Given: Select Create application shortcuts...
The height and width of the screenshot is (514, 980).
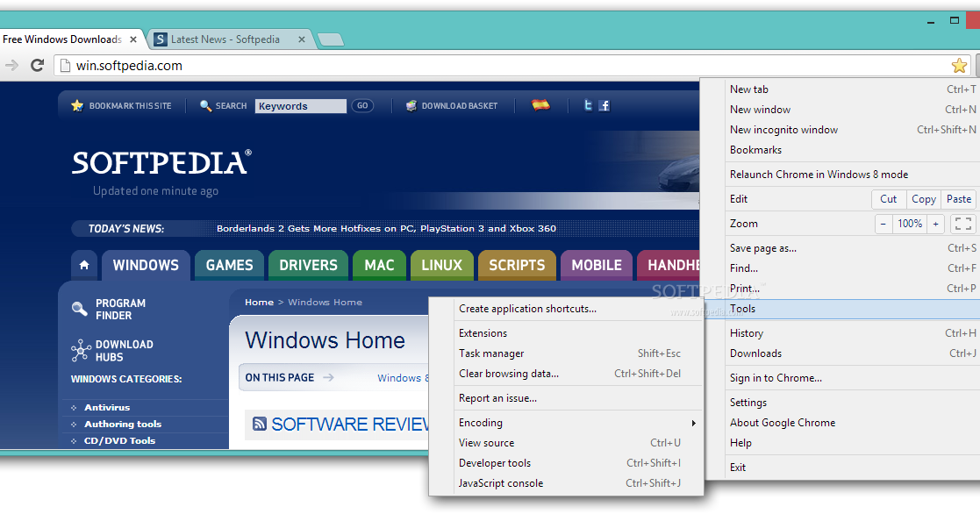Looking at the screenshot, I should pos(566,309).
